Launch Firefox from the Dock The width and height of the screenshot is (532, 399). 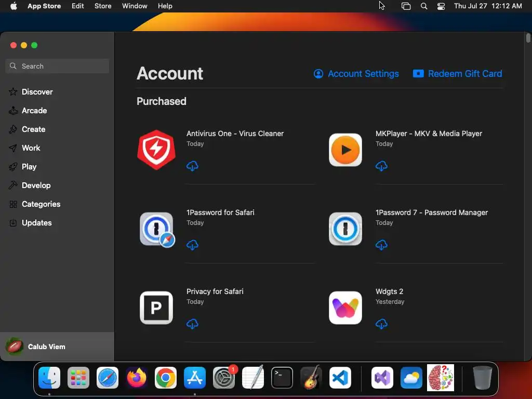pyautogui.click(x=137, y=378)
